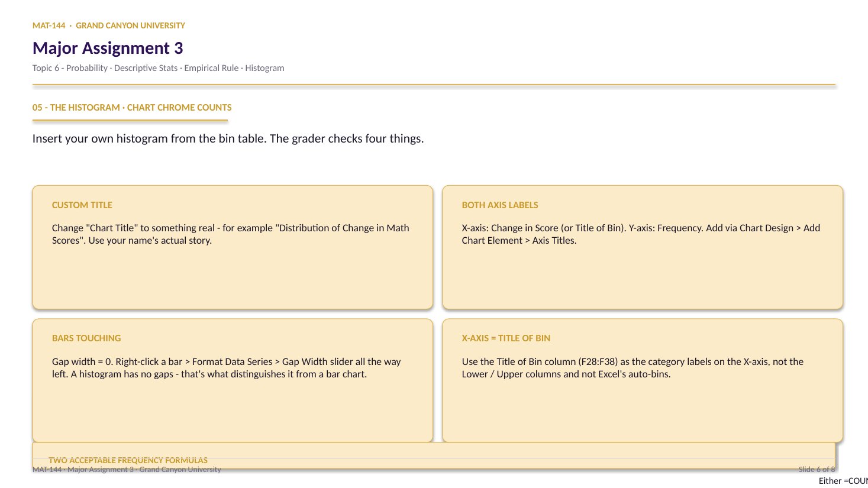Select the 'Use the Title of Bin column' paragraph
The image size is (868, 488).
coord(633,368)
